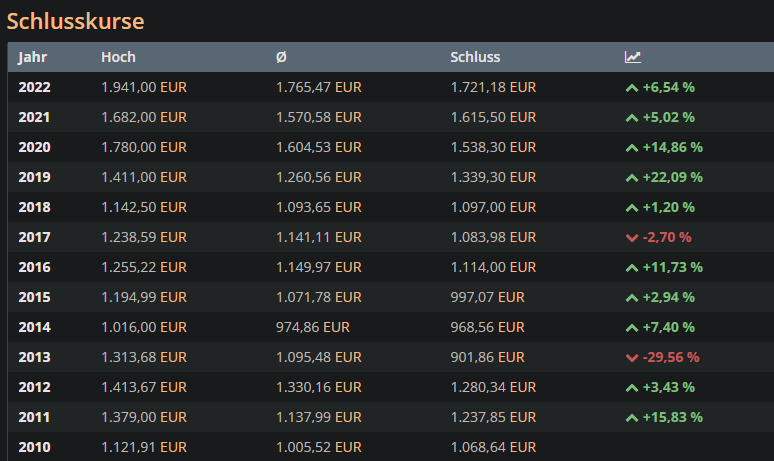The width and height of the screenshot is (774, 461).
Task: Click the Ø average column header
Action: tap(281, 57)
